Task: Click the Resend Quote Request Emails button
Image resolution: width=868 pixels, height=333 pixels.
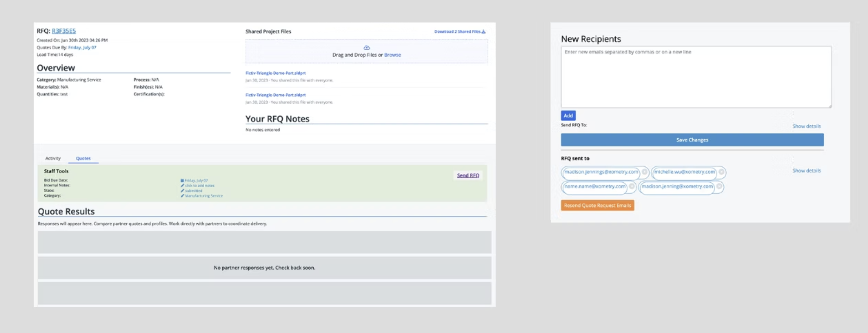Action: [x=597, y=205]
